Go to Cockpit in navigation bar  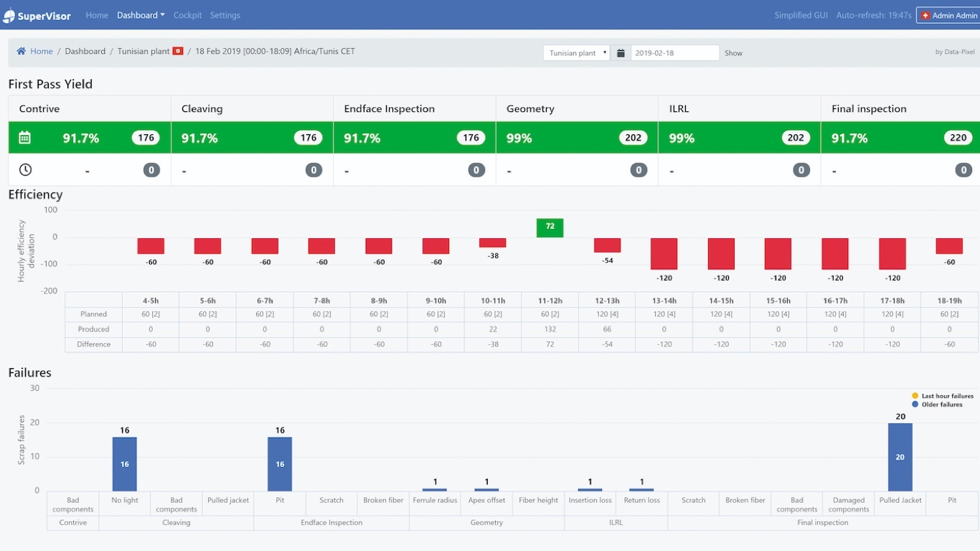(187, 15)
